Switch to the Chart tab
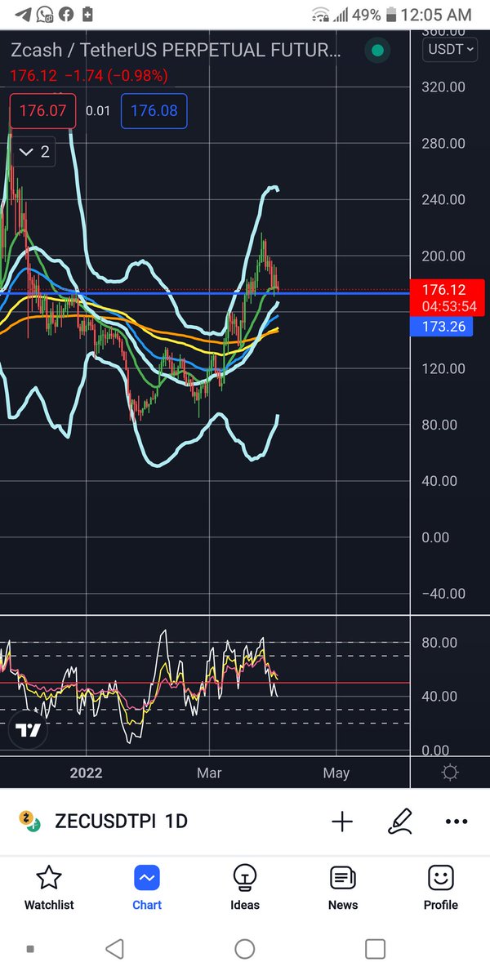Image resolution: width=490 pixels, height=980 pixels. click(147, 888)
